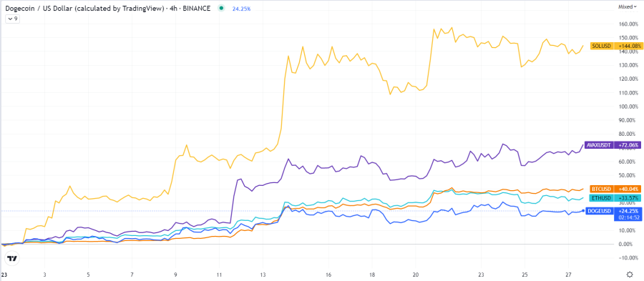Click the TradingView logo icon
The image size is (644, 281).
tap(13, 258)
